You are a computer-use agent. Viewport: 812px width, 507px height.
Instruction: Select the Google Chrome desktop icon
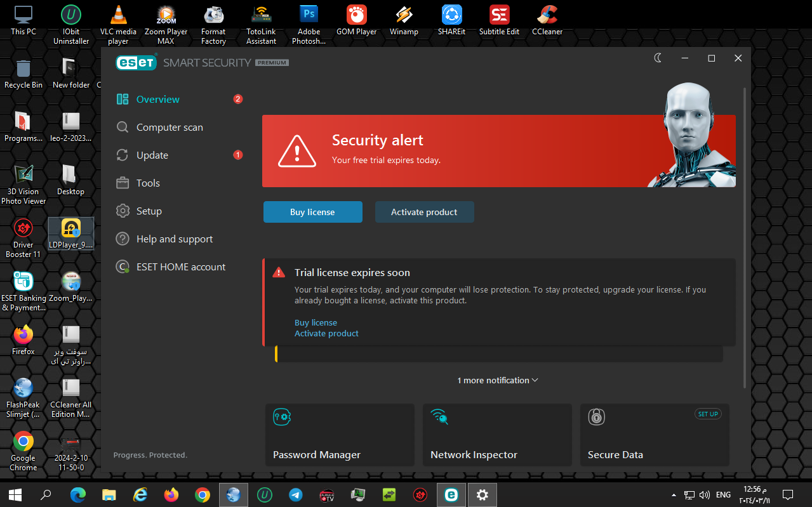(23, 451)
